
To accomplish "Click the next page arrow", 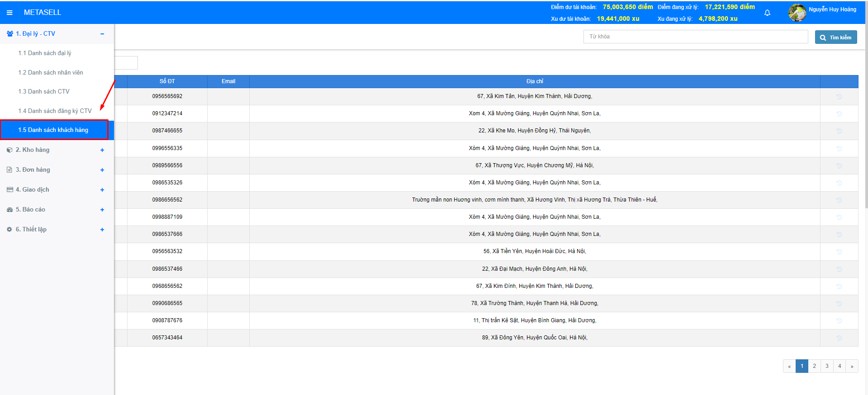I will (x=852, y=366).
